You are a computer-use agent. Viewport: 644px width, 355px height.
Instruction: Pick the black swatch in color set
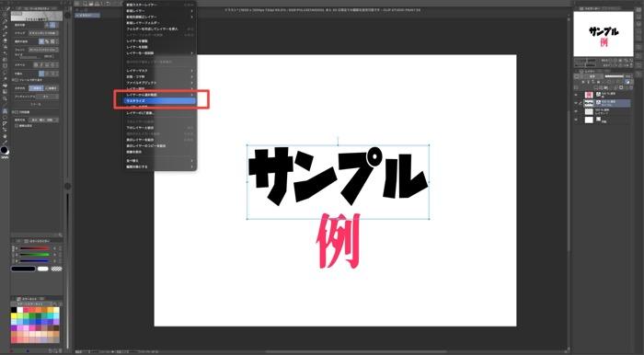tap(14, 310)
